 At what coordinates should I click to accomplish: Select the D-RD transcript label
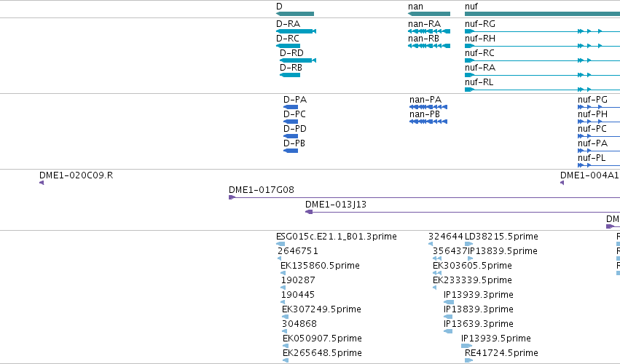(x=292, y=53)
